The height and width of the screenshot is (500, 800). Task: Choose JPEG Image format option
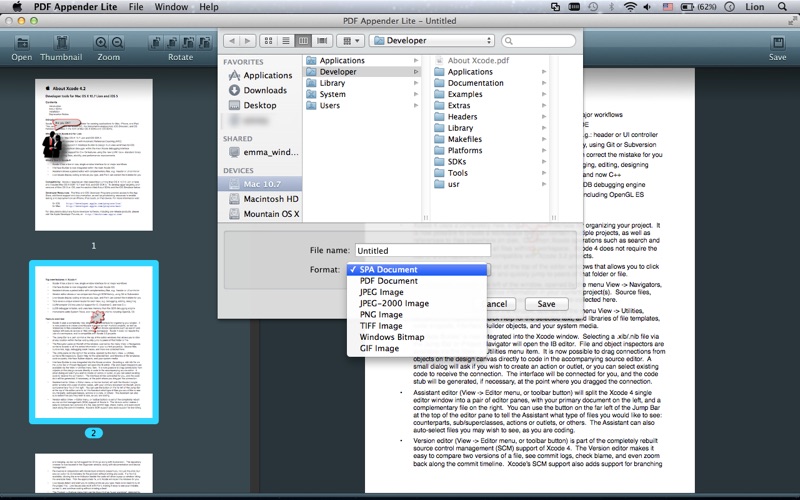(417, 292)
